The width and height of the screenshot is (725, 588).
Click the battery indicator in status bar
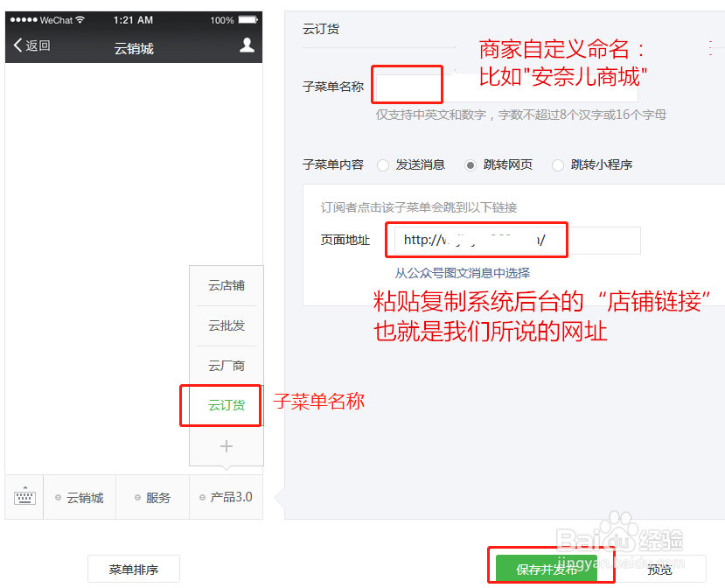[247, 20]
